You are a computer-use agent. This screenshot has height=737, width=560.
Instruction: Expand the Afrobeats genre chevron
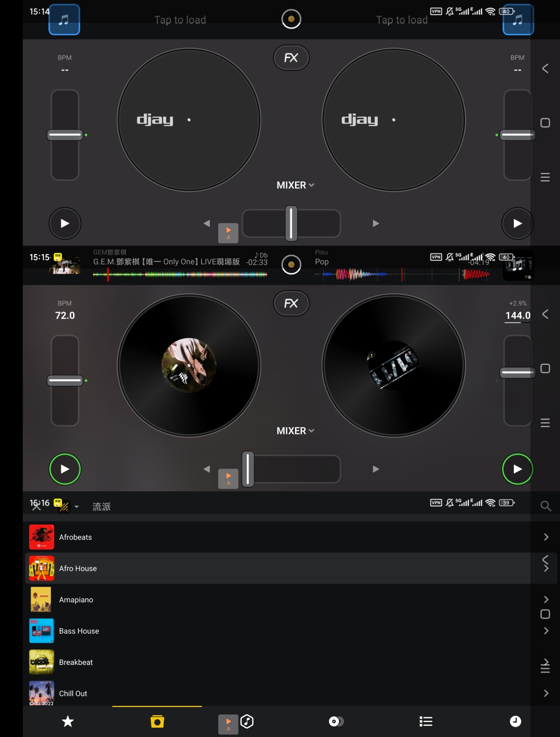[545, 537]
